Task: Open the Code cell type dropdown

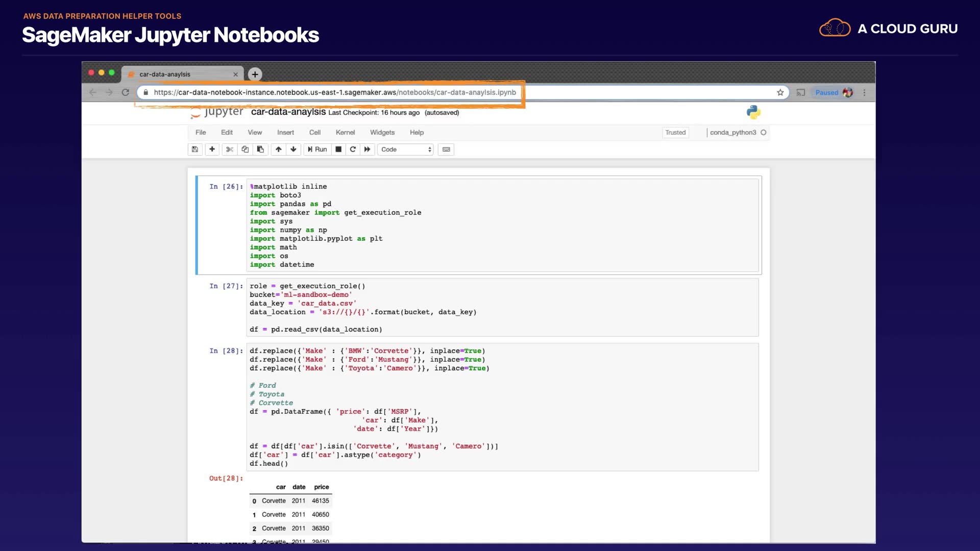Action: (406, 149)
